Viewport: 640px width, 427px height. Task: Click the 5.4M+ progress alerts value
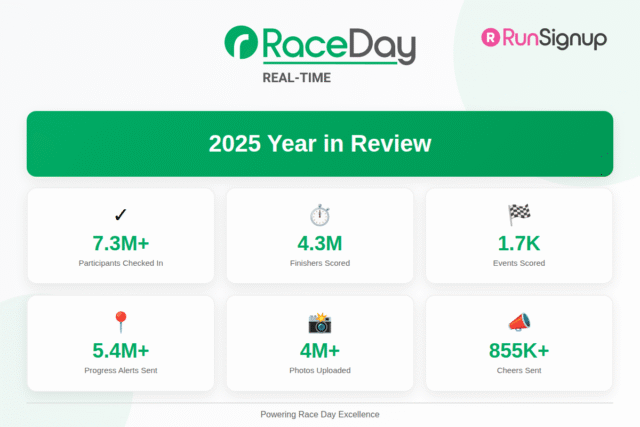coord(120,350)
